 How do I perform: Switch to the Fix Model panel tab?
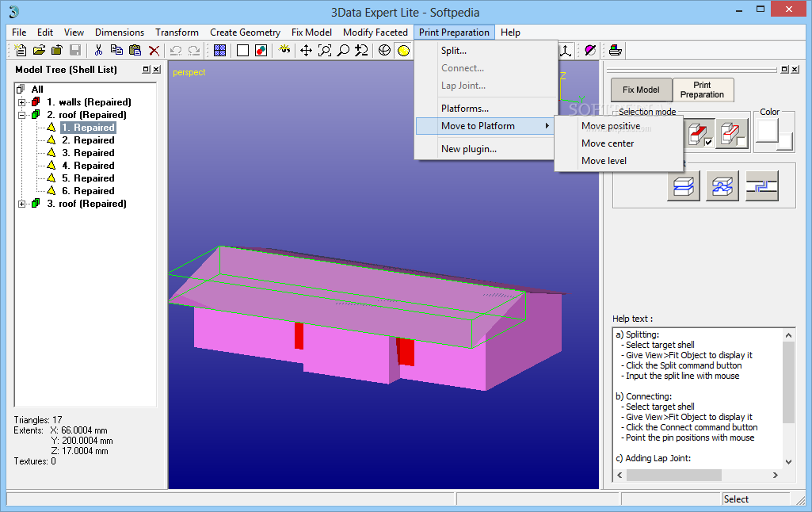coord(641,90)
